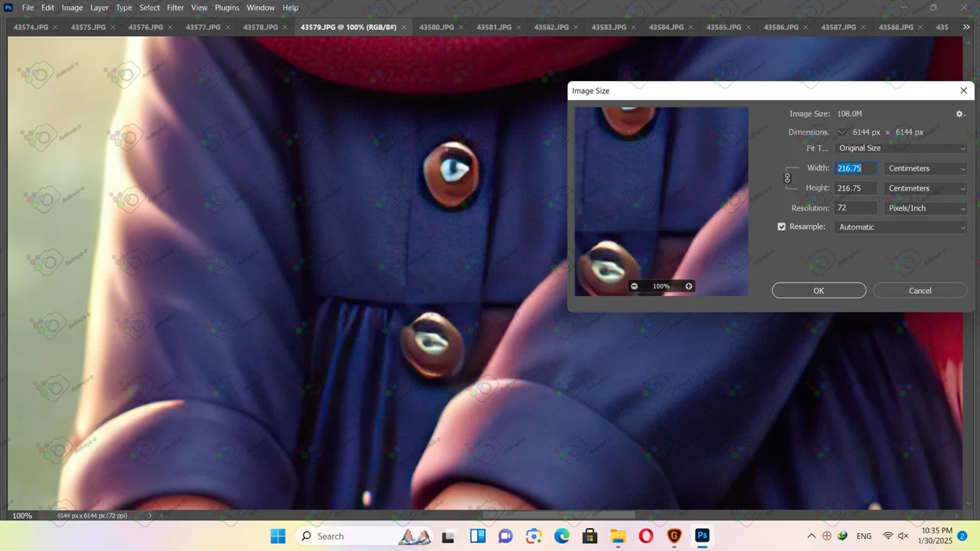Zoom out the preview with minus icon
Viewport: 980px width, 551px height.
(634, 286)
